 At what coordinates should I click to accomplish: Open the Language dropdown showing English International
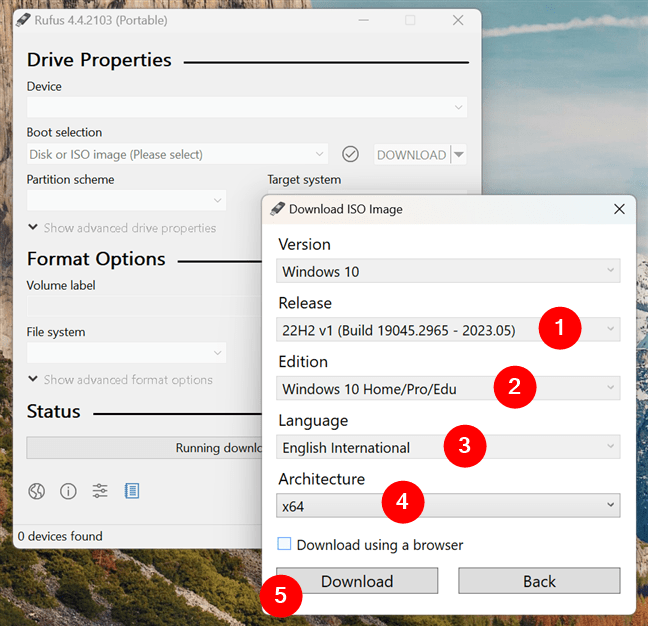tap(448, 447)
